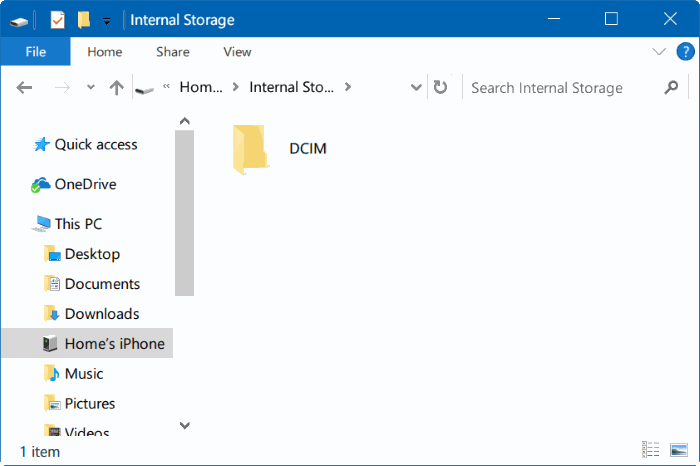Click the device icon in address bar
Image resolution: width=700 pixels, height=466 pixels.
[145, 90]
